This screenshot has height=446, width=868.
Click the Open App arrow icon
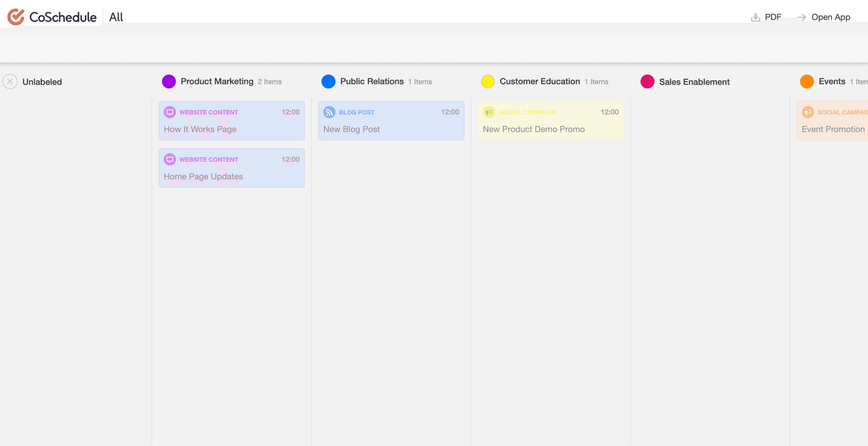tap(802, 17)
